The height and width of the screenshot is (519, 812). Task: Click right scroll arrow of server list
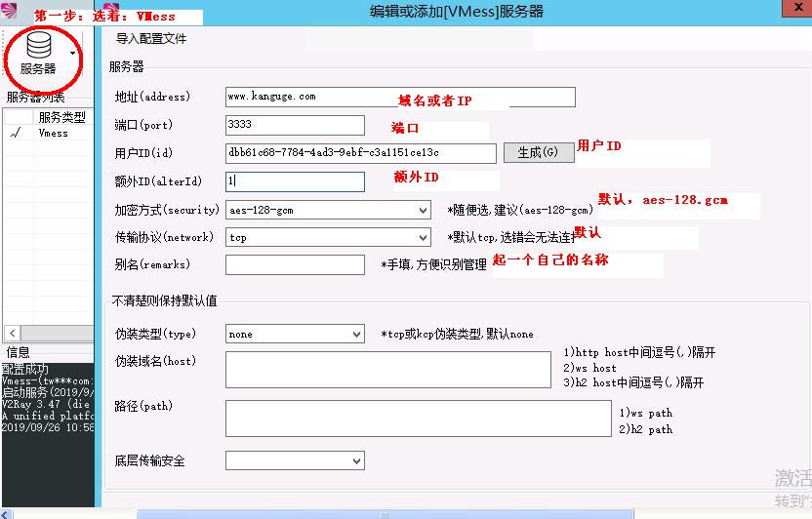pyautogui.click(x=90, y=334)
